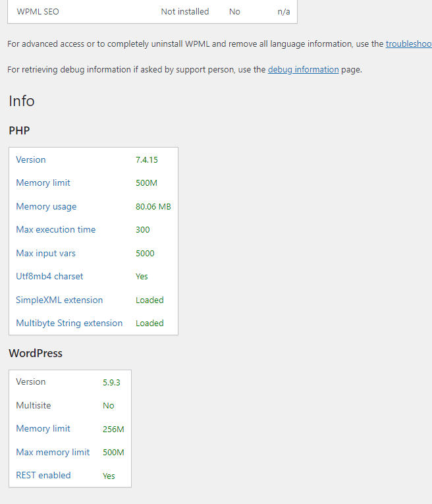The width and height of the screenshot is (432, 504).
Task: Click the Utf8mb4 charset label
Action: (49, 277)
